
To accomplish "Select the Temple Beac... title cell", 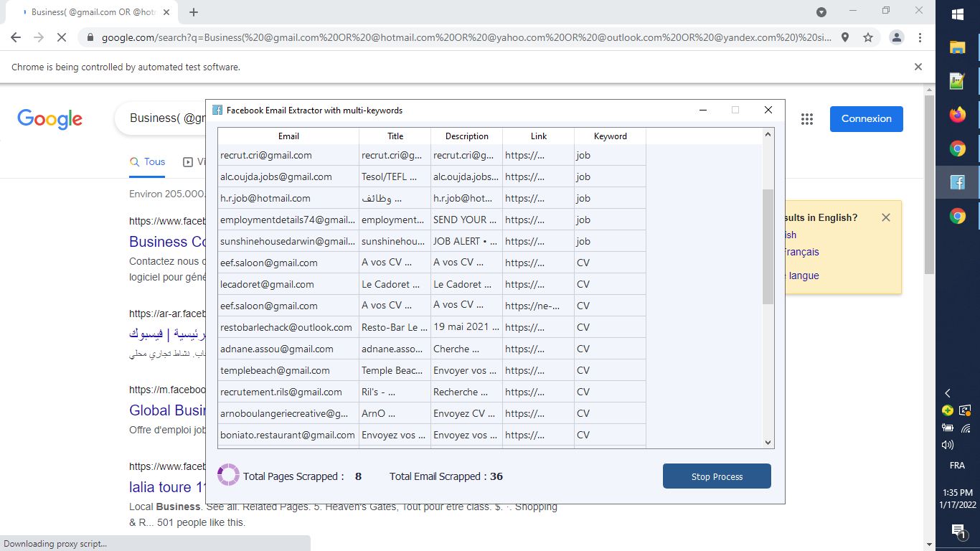I will pos(395,370).
